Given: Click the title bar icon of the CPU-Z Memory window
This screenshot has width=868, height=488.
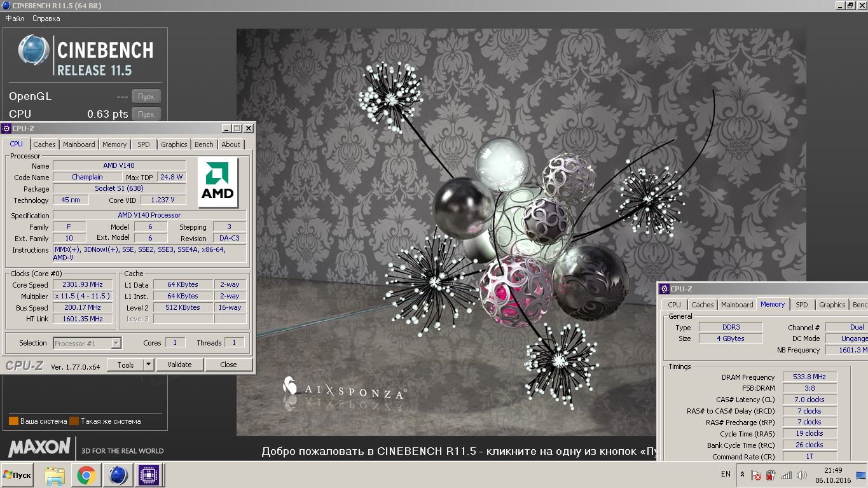Looking at the screenshot, I should [665, 289].
